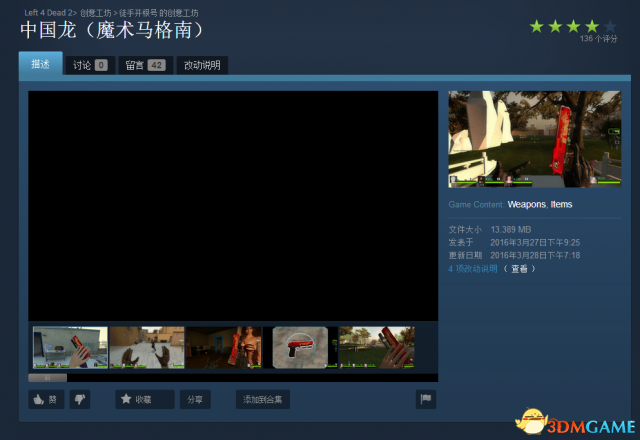The width and height of the screenshot is (640, 440).
Task: Click the Items category link
Action: (561, 204)
